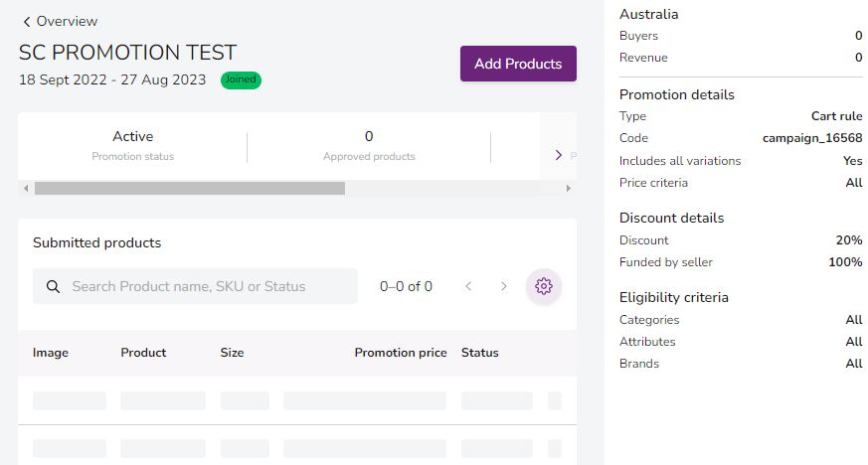Select the Approved products card

pos(369,145)
